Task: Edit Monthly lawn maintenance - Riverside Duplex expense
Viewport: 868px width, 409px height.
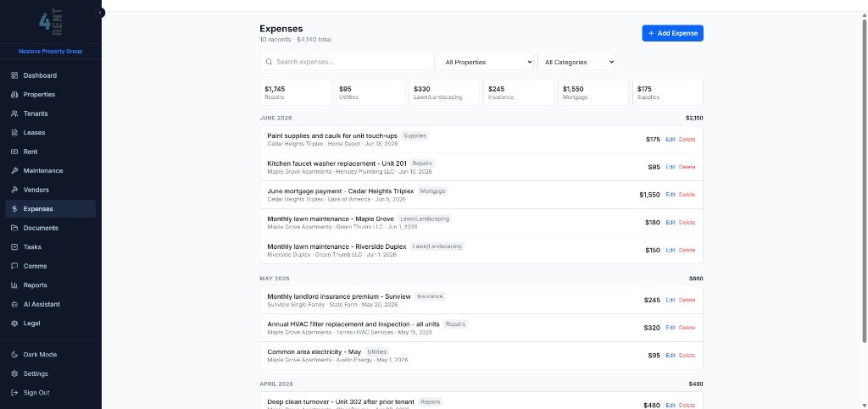Action: pyautogui.click(x=670, y=250)
